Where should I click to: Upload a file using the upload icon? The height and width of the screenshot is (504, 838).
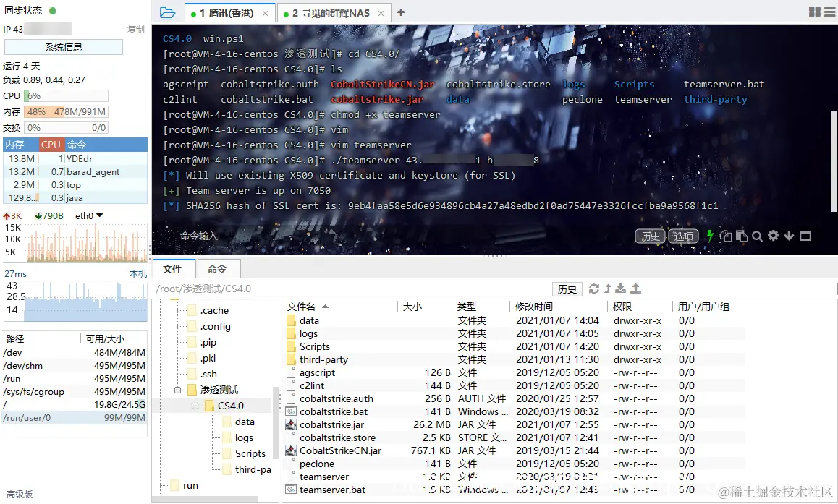click(x=636, y=288)
